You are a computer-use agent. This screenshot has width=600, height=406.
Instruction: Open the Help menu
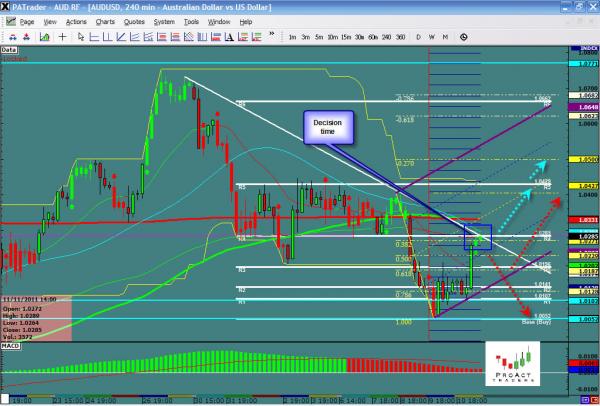(246, 22)
